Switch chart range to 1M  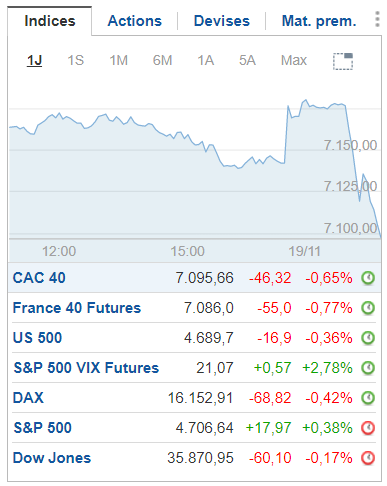click(119, 61)
